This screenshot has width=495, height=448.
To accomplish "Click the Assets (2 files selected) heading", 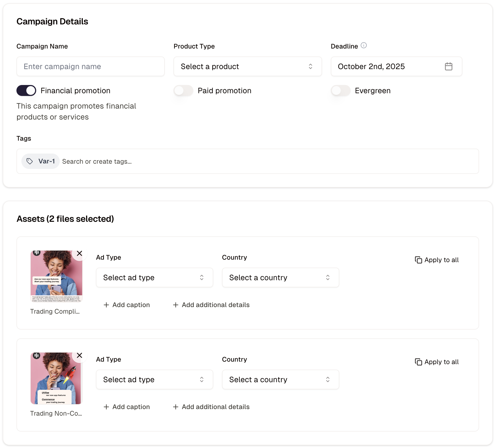I will point(65,219).
